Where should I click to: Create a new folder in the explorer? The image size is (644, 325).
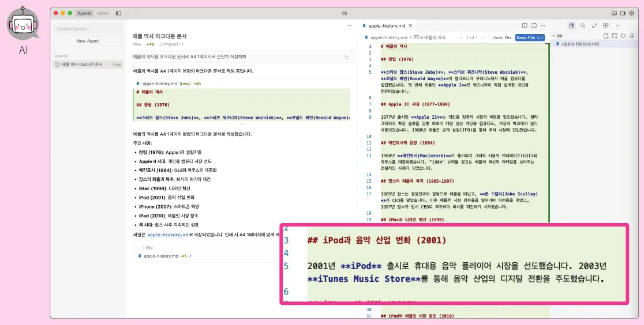tap(615, 36)
